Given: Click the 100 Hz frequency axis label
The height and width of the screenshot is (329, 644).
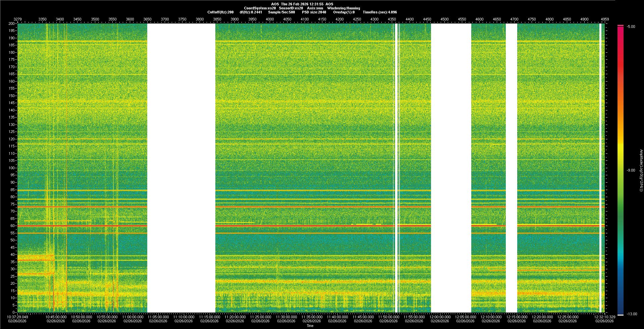Looking at the screenshot, I should point(11,168).
